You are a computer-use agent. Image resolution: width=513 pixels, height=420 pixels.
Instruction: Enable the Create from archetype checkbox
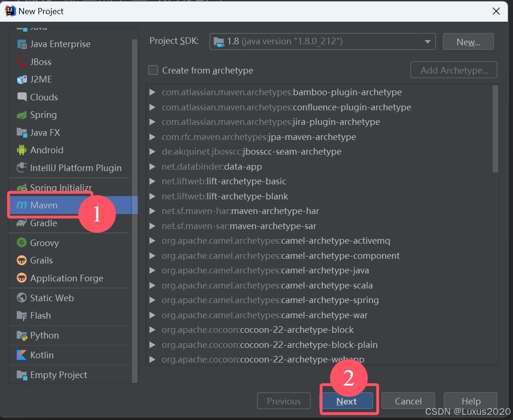tap(153, 70)
